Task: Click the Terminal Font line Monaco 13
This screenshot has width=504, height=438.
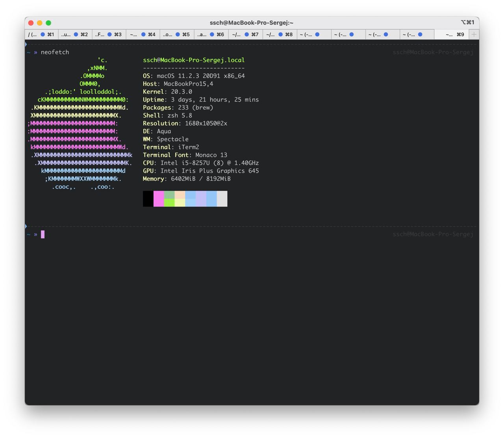Action: click(x=185, y=155)
